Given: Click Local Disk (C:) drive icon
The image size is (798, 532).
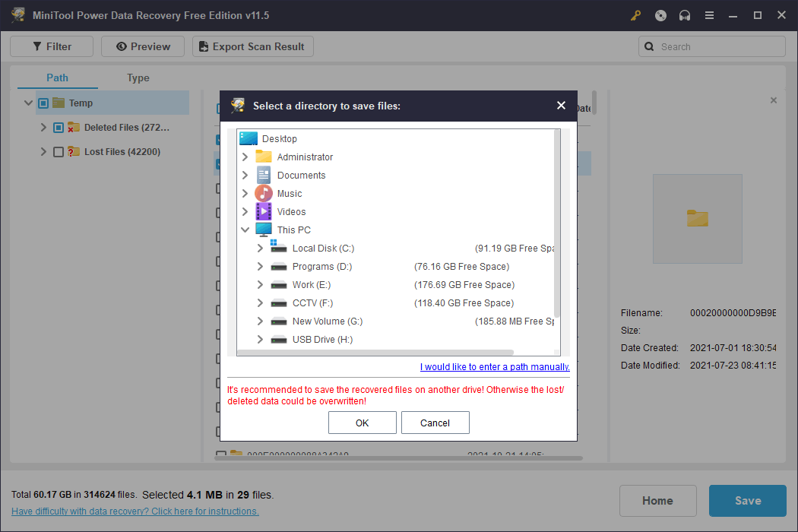Looking at the screenshot, I should point(278,248).
